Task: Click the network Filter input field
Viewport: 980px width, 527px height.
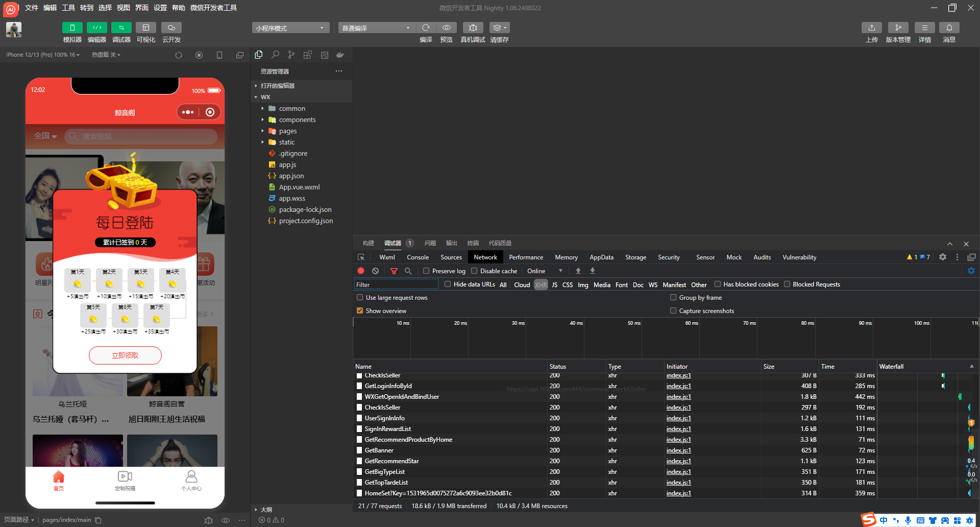Action: (396, 284)
